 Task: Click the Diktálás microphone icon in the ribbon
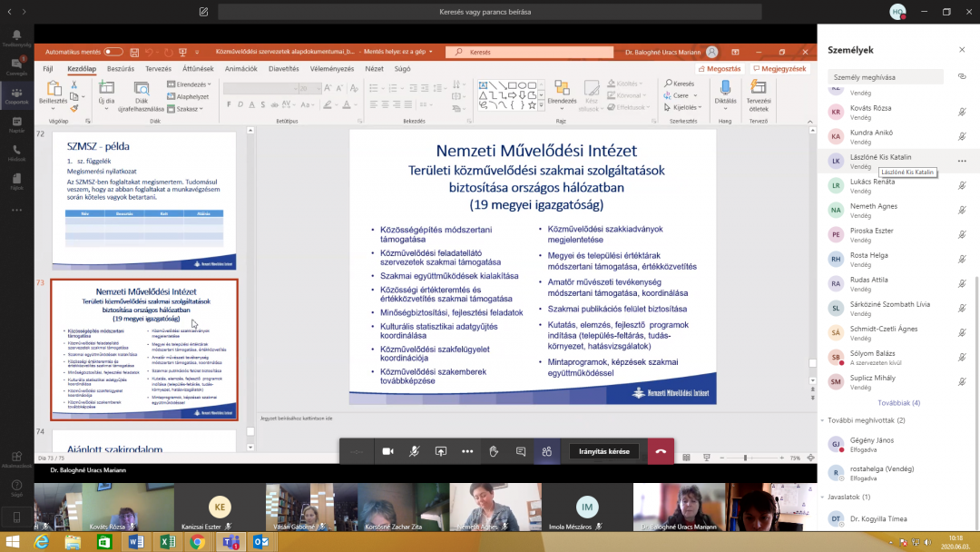click(725, 88)
